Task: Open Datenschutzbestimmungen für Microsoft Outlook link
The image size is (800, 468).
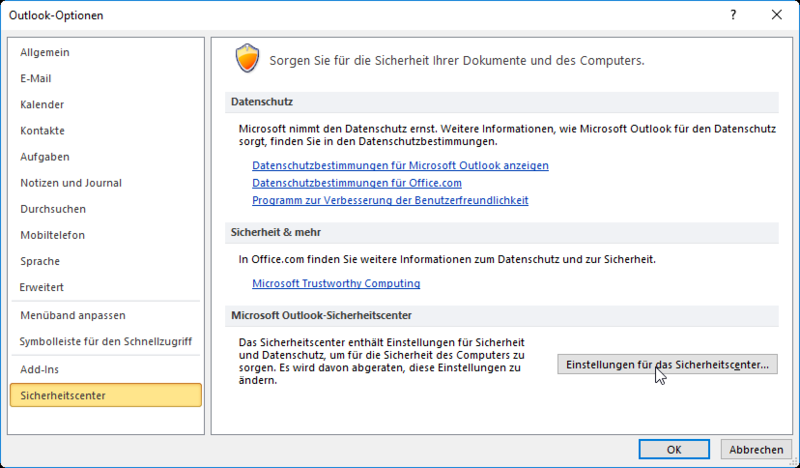Action: 400,165
